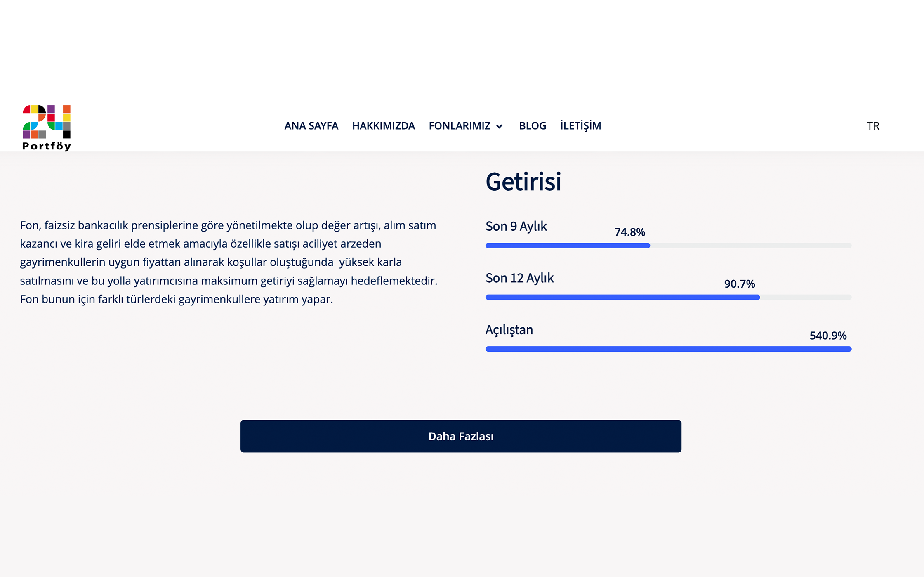Expand the chevron arrow beside FONLARIMIZ
Screen dimensions: 924x577
499,127
